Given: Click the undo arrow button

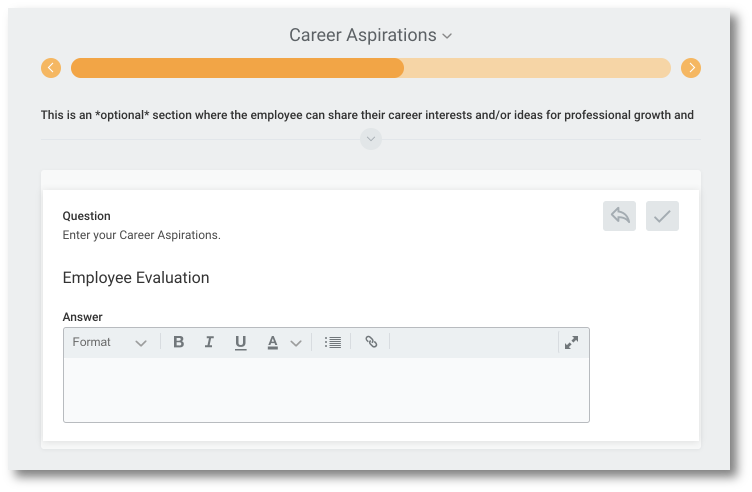Looking at the screenshot, I should click(619, 216).
